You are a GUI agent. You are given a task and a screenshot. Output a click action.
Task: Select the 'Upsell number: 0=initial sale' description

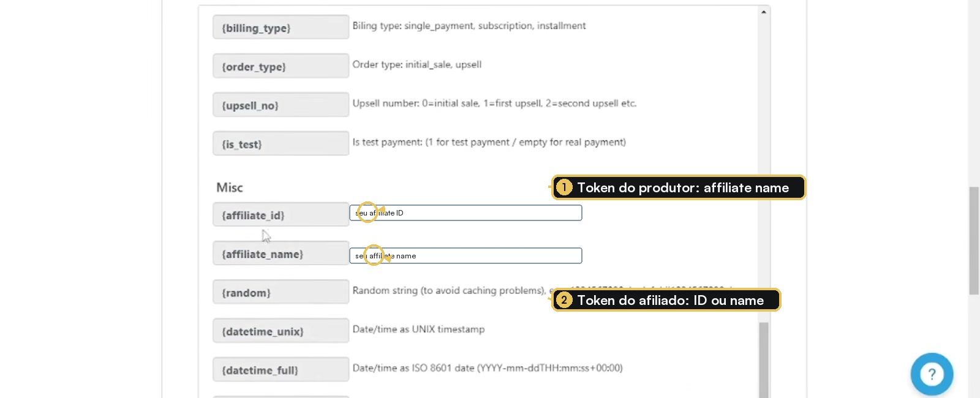494,103
